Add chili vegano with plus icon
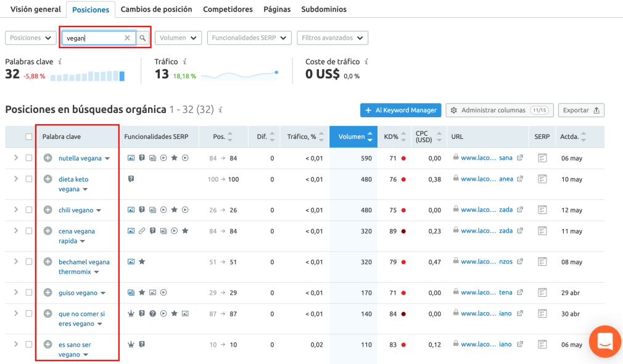The image size is (623, 364). (x=47, y=209)
